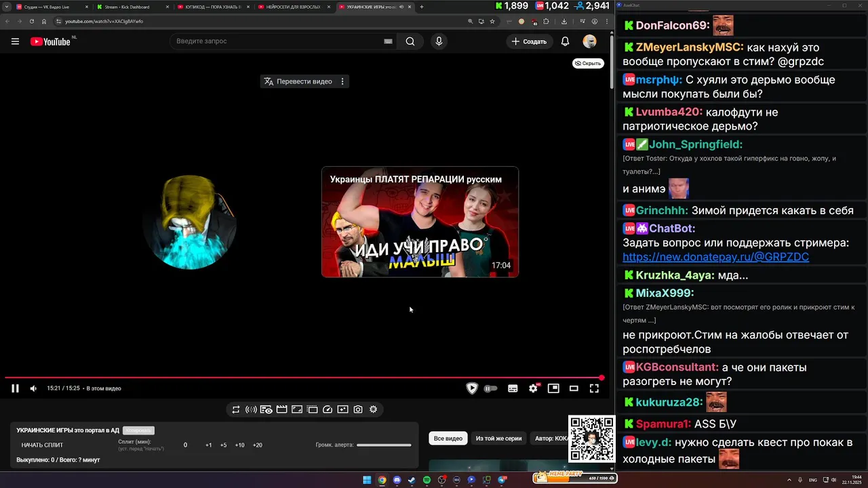Switch to Студия — VK Видео Live tab

pyautogui.click(x=52, y=7)
